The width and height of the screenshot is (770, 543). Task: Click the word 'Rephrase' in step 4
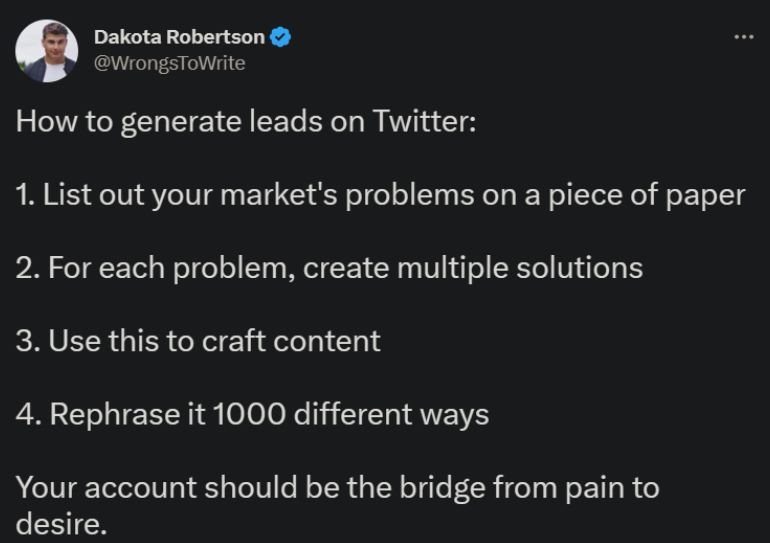point(115,415)
